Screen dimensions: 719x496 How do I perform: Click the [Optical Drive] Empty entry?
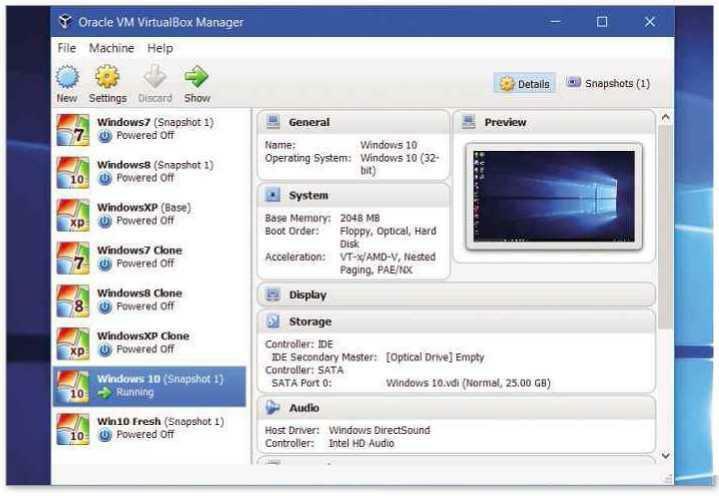(435, 357)
